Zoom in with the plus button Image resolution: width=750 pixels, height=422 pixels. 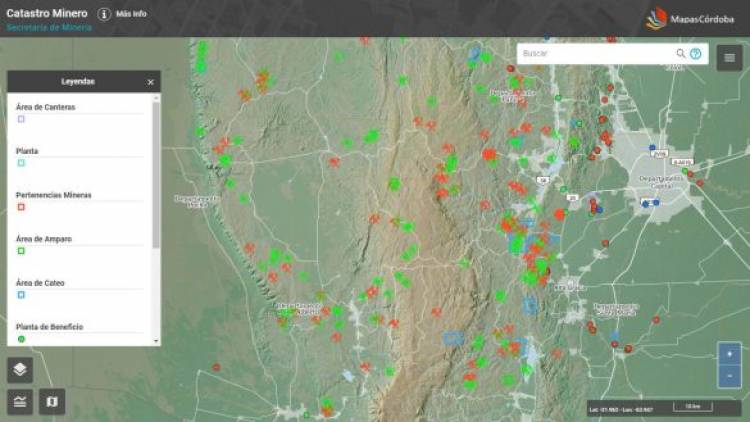coord(729,354)
